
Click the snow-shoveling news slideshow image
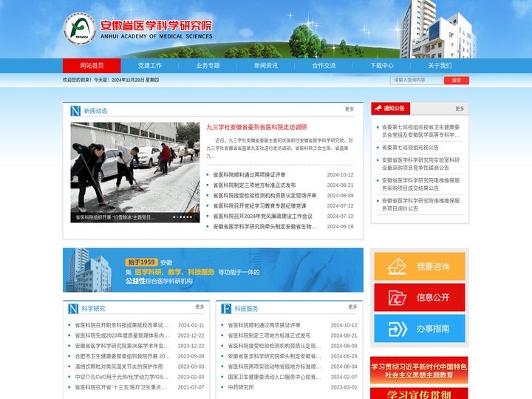pyautogui.click(x=135, y=172)
